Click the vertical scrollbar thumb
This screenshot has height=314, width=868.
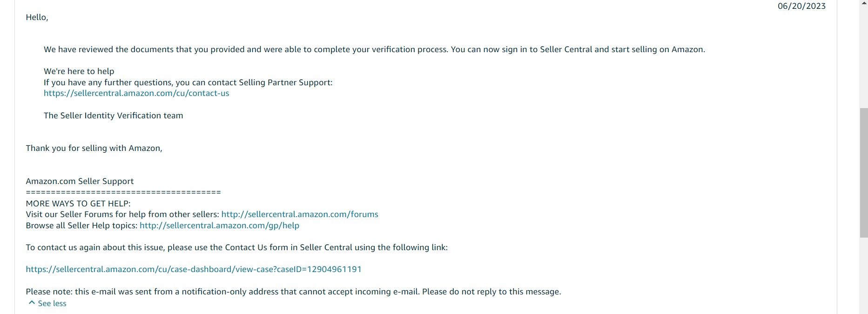[x=864, y=172]
